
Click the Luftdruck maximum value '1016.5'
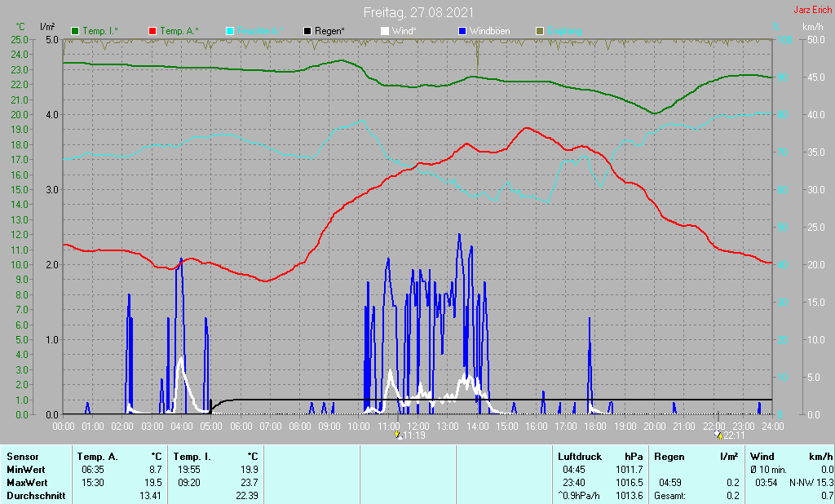[630, 483]
